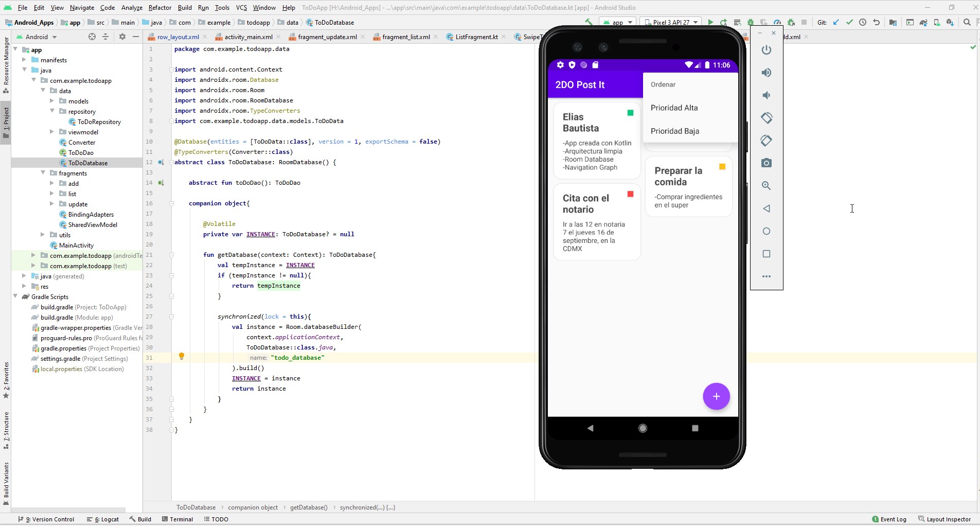
Task: Click the Debug app bug icon
Action: pyautogui.click(x=751, y=22)
